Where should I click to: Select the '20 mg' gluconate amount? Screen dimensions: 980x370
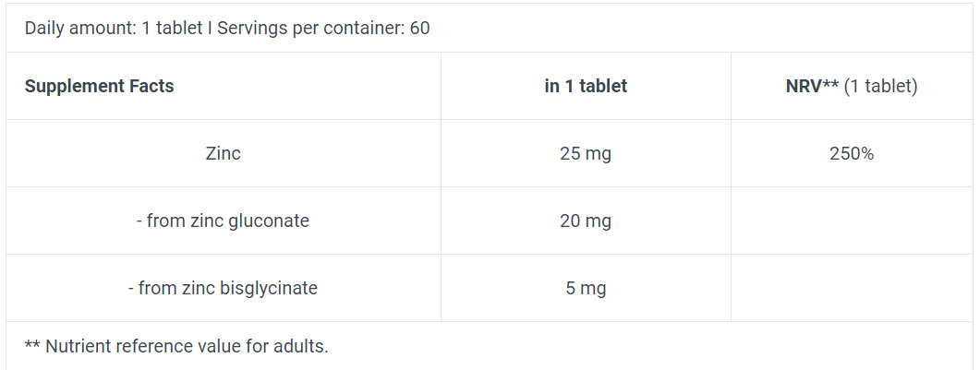(586, 221)
